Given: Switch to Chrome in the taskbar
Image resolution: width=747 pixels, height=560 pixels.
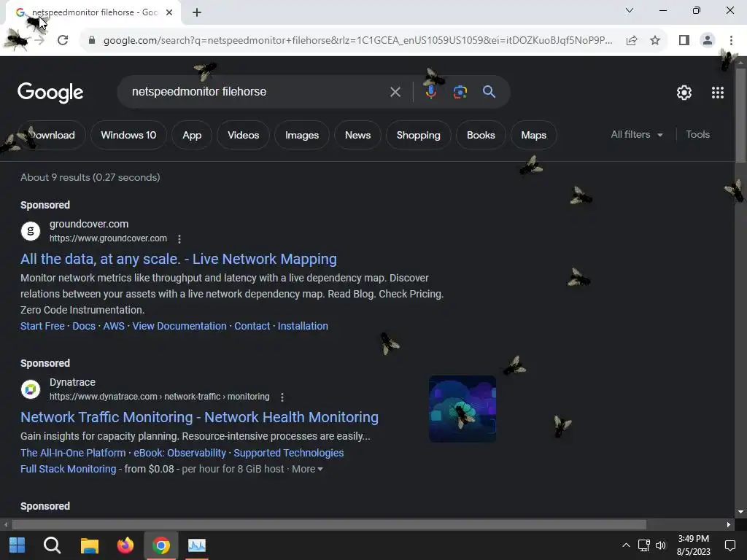Looking at the screenshot, I should (161, 545).
